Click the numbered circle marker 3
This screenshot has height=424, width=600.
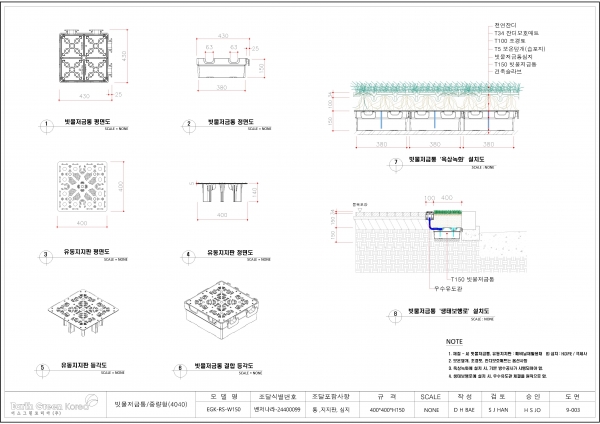tap(46, 256)
